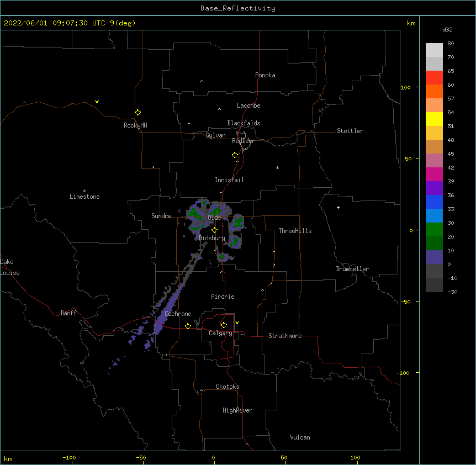476x465 pixels.
Task: Click the -30 value on the dBZ legend
Action: point(452,292)
